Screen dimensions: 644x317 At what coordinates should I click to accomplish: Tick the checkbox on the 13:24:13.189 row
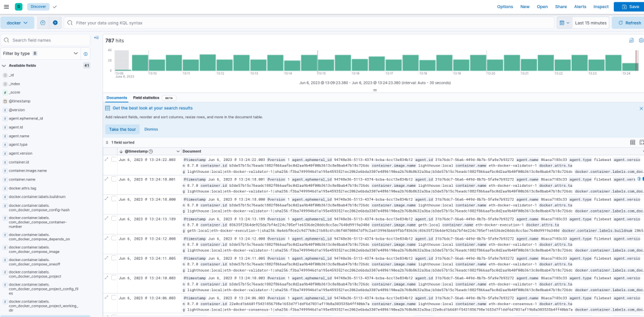click(114, 219)
